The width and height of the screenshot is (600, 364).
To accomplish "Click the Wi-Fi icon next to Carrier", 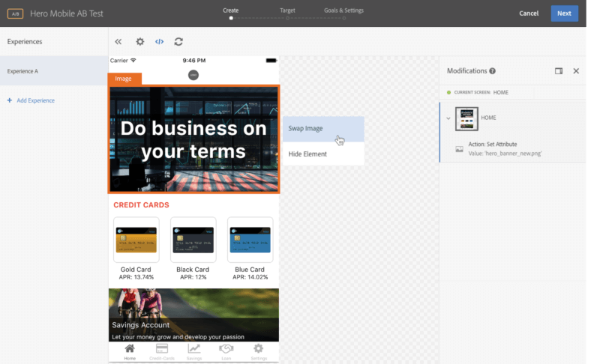I will point(133,61).
